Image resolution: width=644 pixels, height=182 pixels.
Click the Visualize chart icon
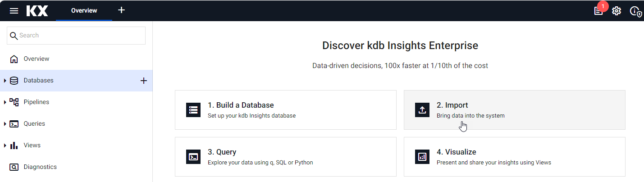pos(422,157)
